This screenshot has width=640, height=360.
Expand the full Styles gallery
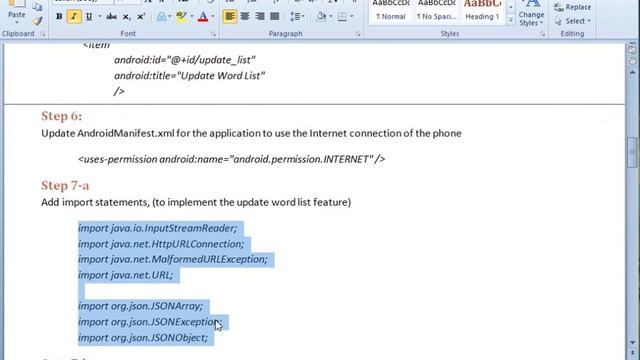pos(511,19)
